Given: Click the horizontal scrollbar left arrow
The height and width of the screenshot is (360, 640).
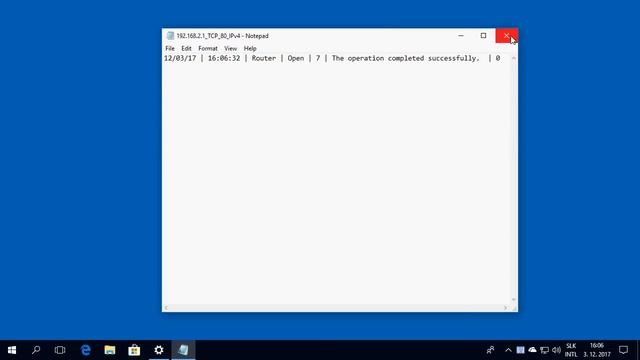Looking at the screenshot, I should coord(166,308).
